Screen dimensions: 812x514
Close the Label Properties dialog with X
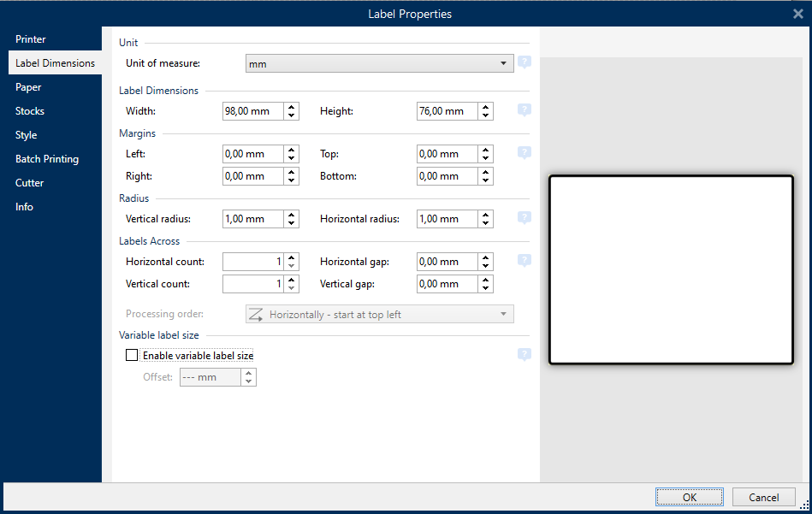click(797, 14)
